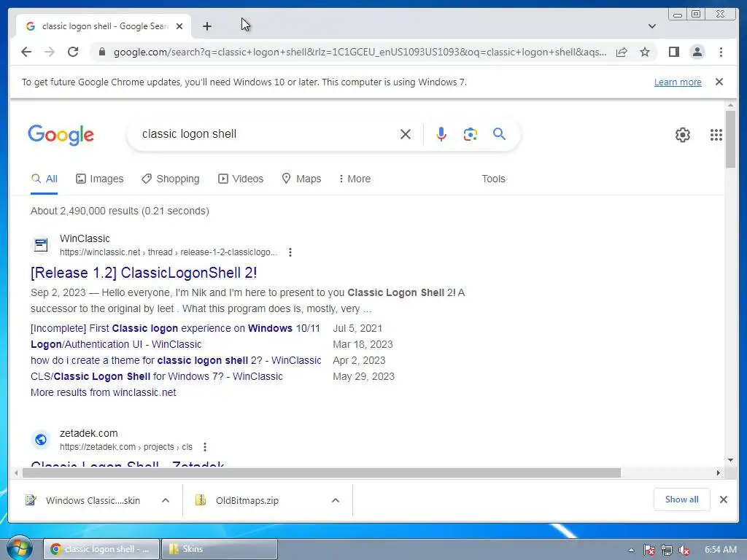Start voice search with the microphone
The image size is (747, 560).
(x=441, y=134)
